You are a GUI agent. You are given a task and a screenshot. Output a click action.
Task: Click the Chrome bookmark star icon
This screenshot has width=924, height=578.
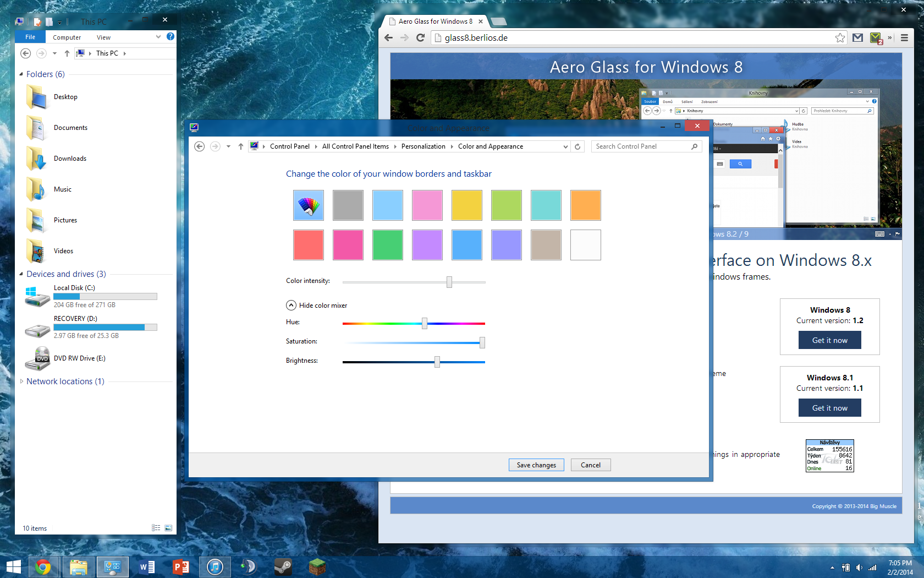840,37
